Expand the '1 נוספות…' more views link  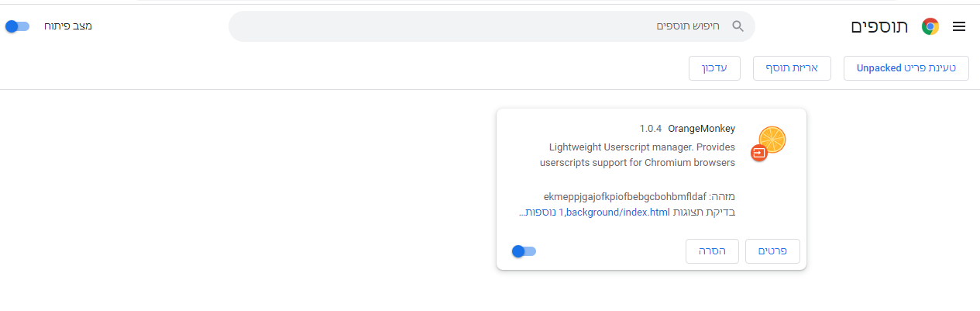539,212
